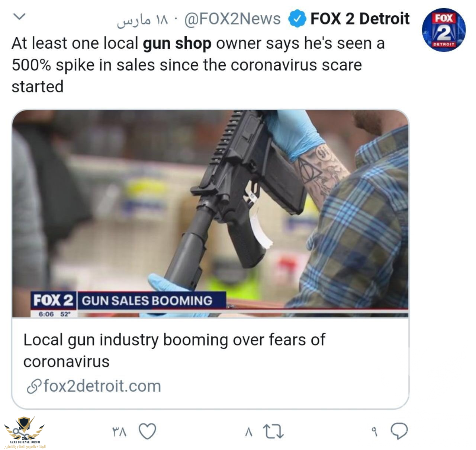Click the bold 'gun shop' text in tweet
Viewport: 476px width, 450px height.
pyautogui.click(x=177, y=44)
